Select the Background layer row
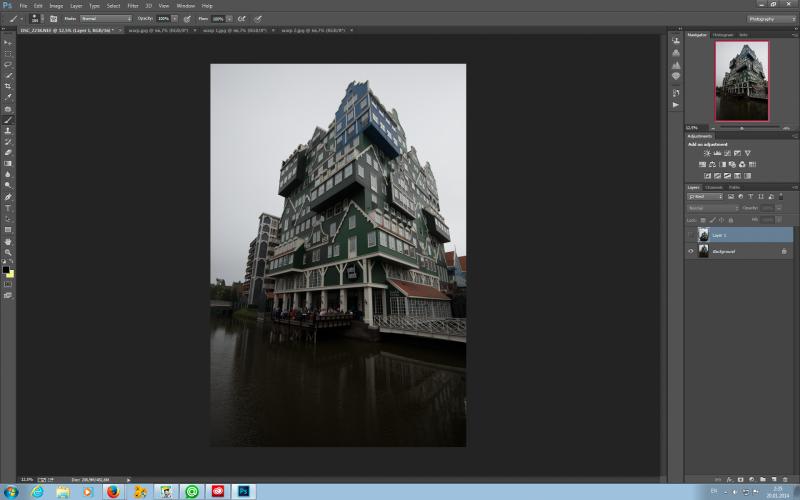This screenshot has width=800, height=500. click(739, 252)
